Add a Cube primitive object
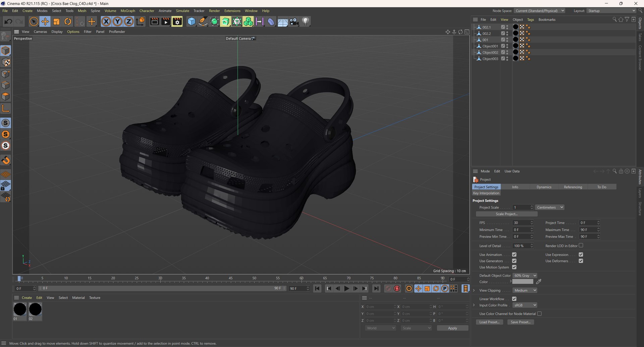This screenshot has height=347, width=644. click(x=192, y=22)
